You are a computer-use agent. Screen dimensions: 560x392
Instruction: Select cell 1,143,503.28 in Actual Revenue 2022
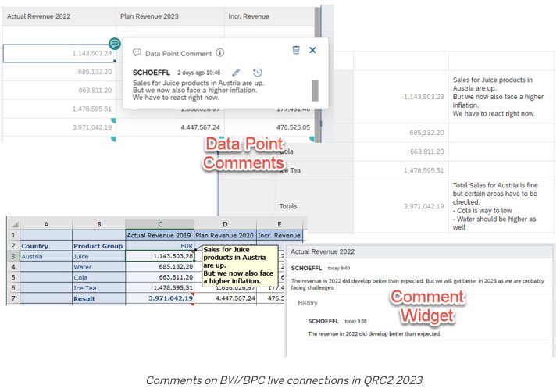(59, 54)
